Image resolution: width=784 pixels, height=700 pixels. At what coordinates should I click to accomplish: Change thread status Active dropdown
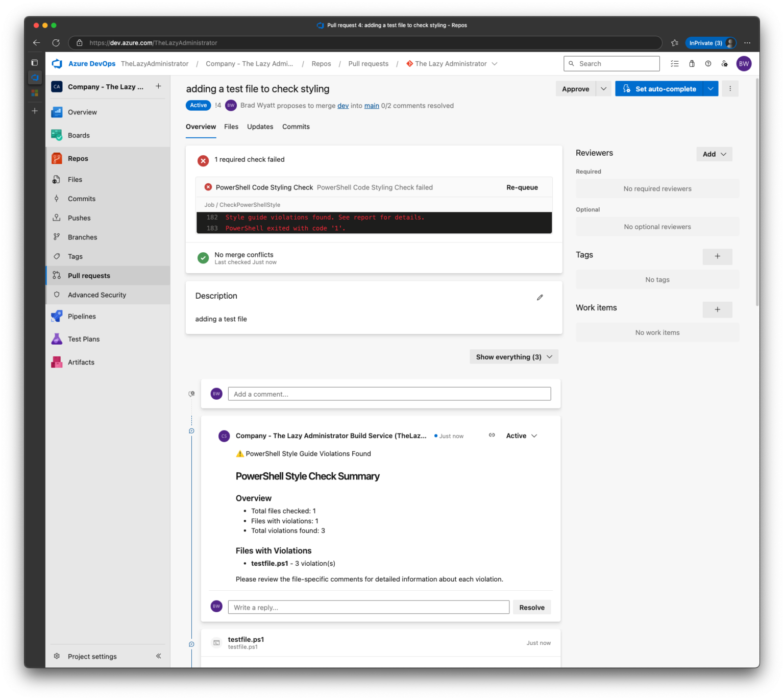522,436
